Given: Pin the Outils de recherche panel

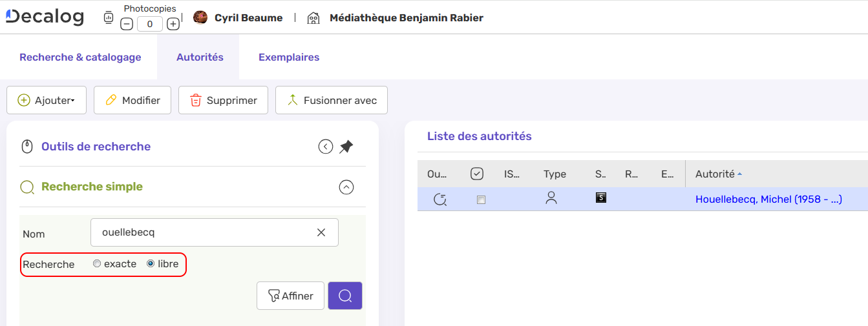Looking at the screenshot, I should click(346, 147).
